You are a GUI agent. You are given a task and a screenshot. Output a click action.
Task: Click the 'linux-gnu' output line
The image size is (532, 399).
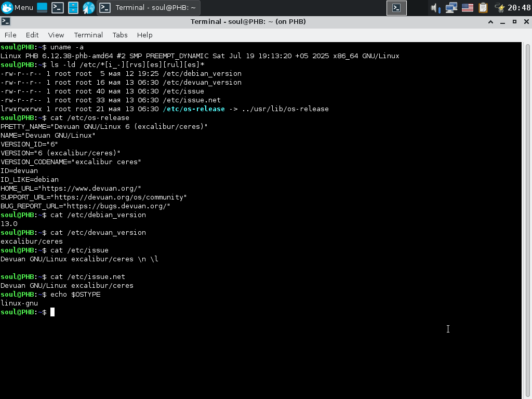[19, 303]
